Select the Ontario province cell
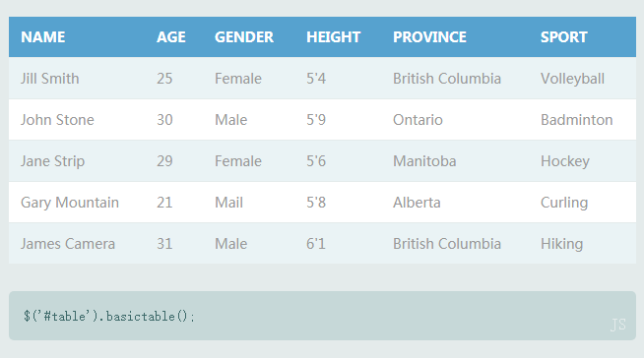644x358 pixels. pyautogui.click(x=418, y=120)
